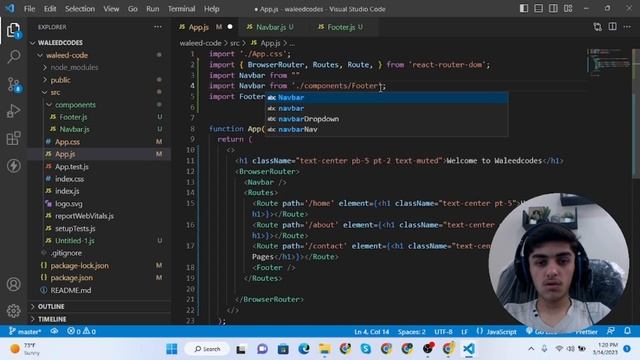Viewport: 640px width, 360px height.
Task: Toggle the secondary side bar
Action: 553,9
